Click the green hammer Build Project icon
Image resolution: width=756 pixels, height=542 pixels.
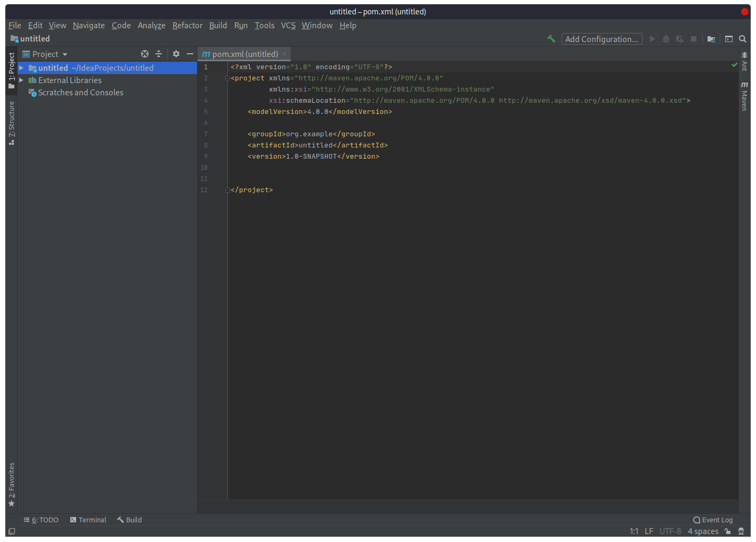551,39
